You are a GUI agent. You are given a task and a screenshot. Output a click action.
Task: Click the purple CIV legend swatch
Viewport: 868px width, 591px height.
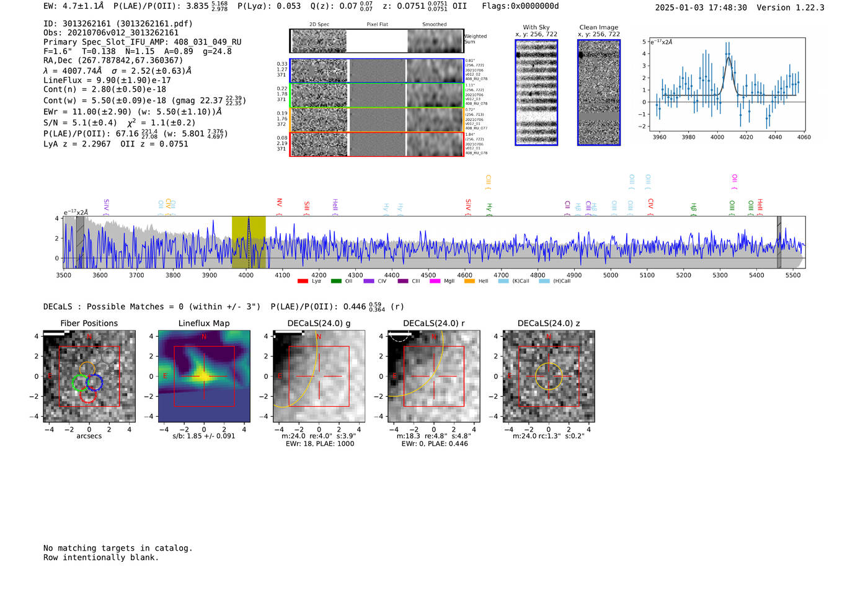click(369, 281)
